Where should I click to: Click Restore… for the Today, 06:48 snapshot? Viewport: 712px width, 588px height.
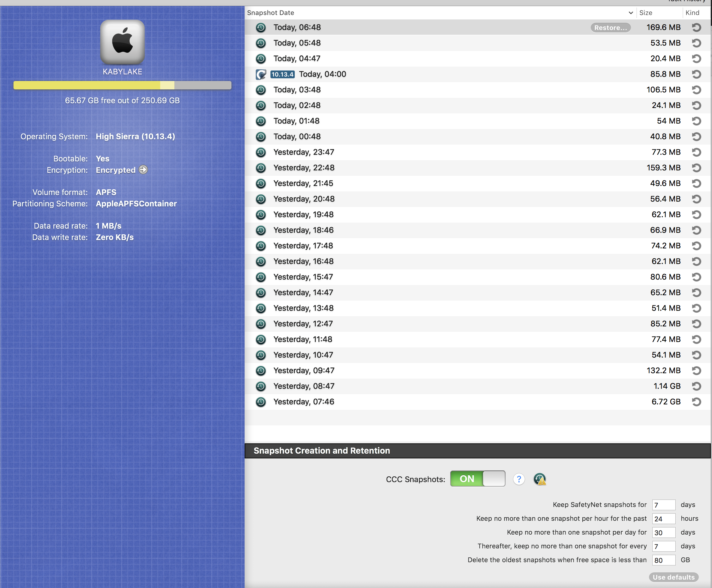pos(610,28)
